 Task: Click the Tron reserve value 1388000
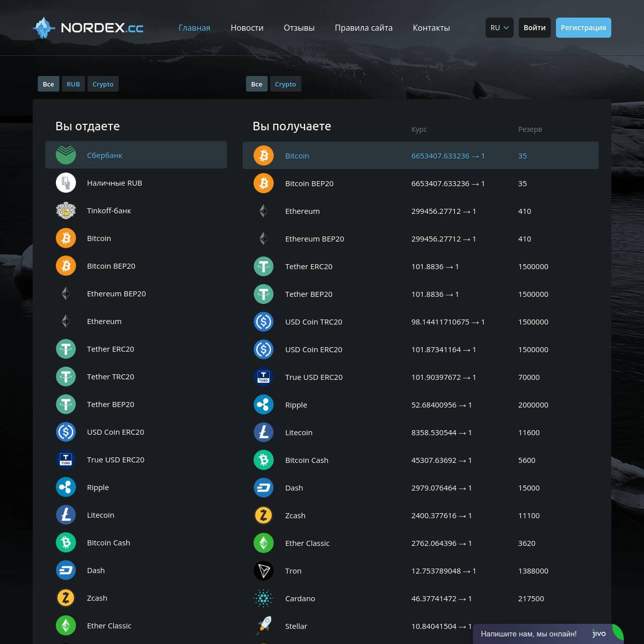(x=533, y=571)
